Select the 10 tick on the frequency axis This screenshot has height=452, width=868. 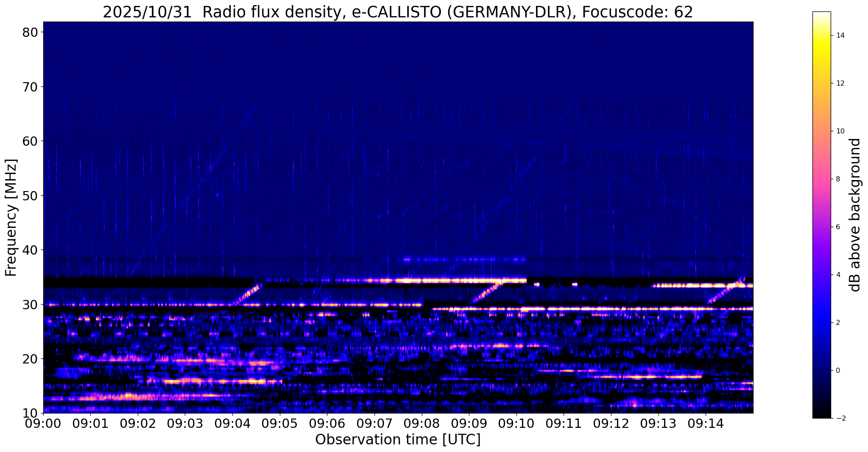pyautogui.click(x=31, y=413)
